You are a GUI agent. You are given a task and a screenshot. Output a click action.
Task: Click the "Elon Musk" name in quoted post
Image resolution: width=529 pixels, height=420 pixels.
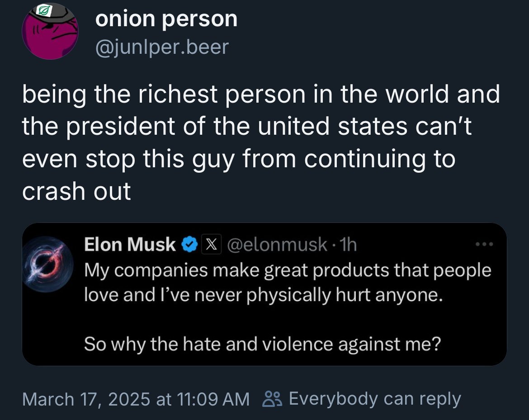coord(130,245)
